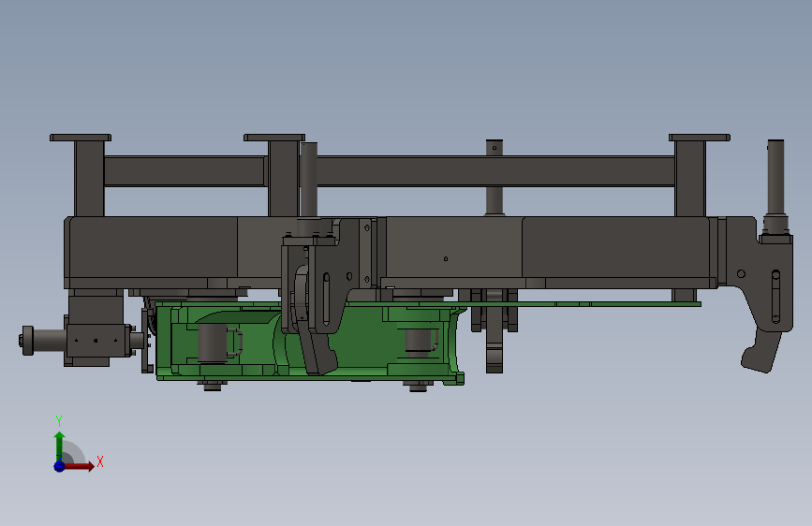Pick the vertical cylinder at the far right

(x=775, y=179)
